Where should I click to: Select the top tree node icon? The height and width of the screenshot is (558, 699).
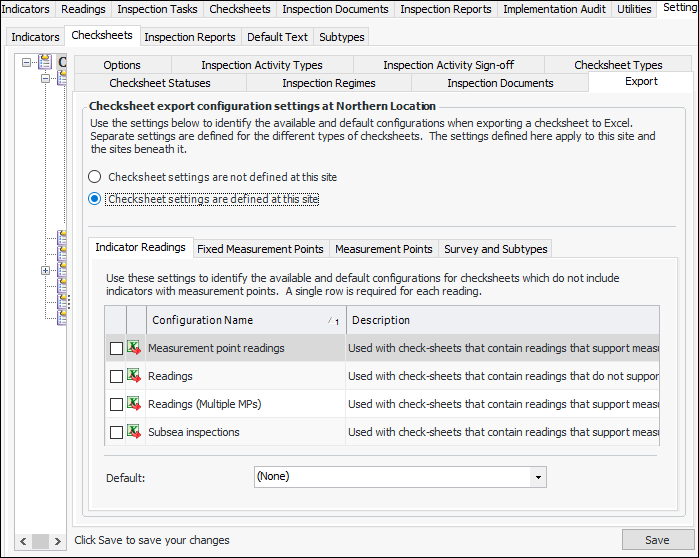(46, 63)
